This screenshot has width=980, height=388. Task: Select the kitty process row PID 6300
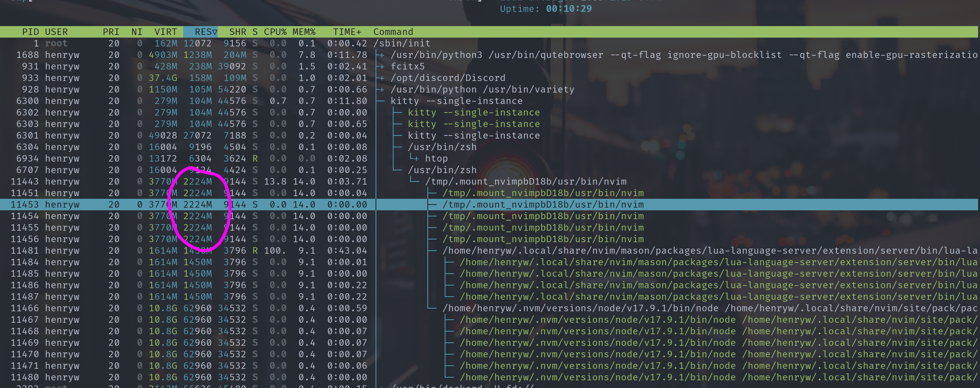489,101
